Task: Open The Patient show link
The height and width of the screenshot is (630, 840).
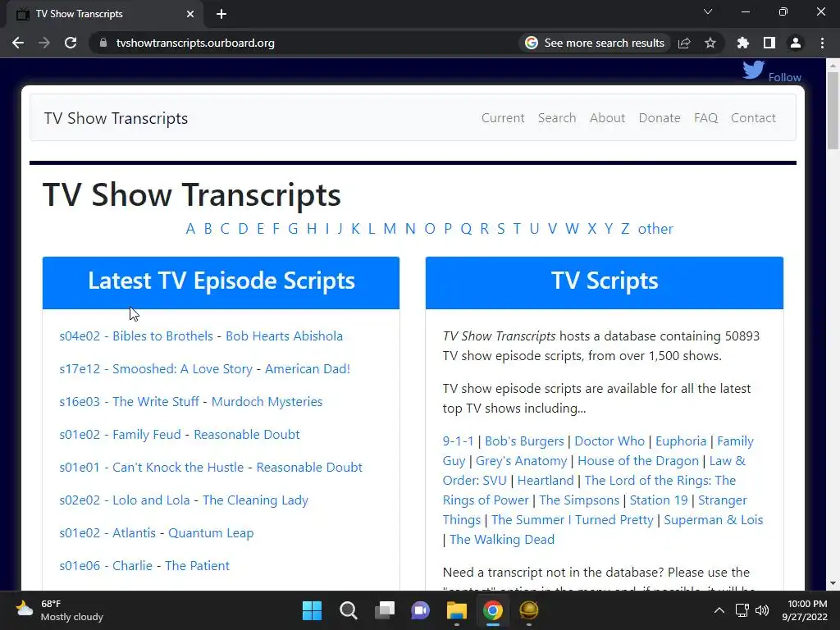Action: 197,565
